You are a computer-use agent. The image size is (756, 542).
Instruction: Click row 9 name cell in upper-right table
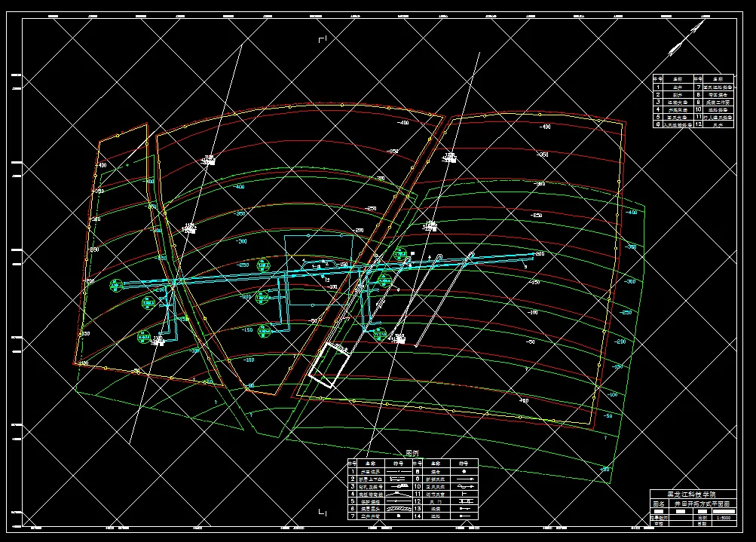[x=718, y=102]
